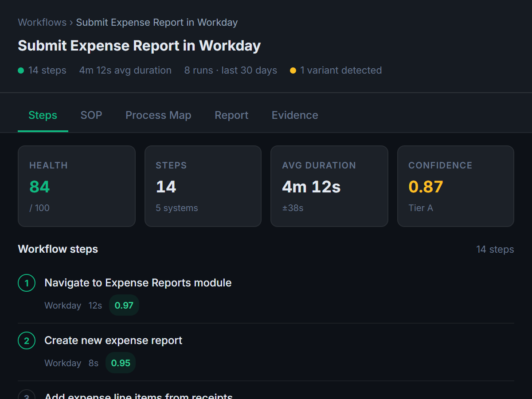This screenshot has width=532, height=399.
Task: Click Workday label under step 2
Action: pos(63,363)
